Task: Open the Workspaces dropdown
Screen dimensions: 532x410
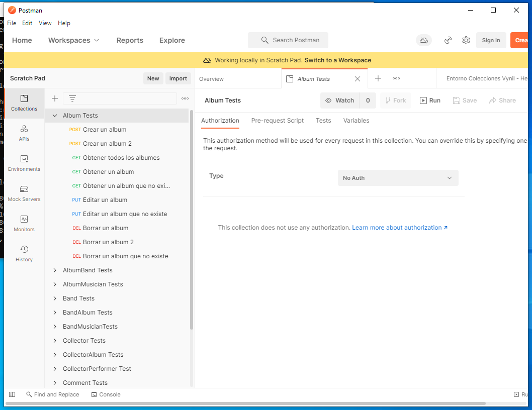Action: (73, 40)
